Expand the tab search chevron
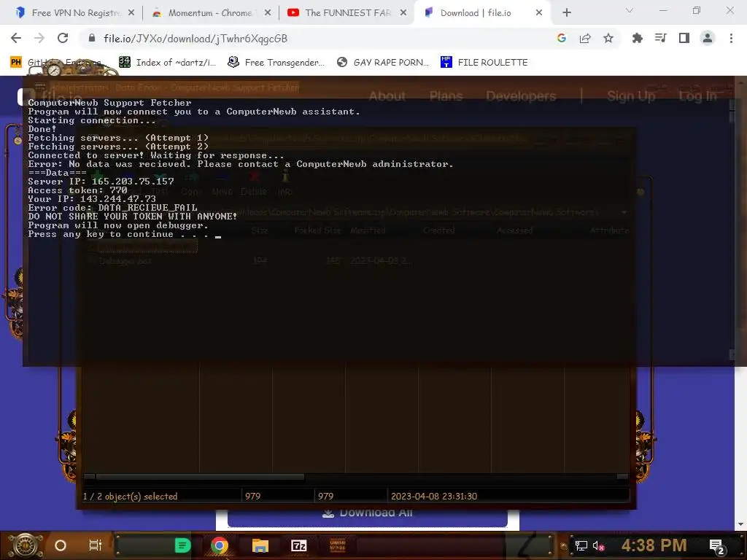Viewport: 747px width, 560px height. pos(630,10)
